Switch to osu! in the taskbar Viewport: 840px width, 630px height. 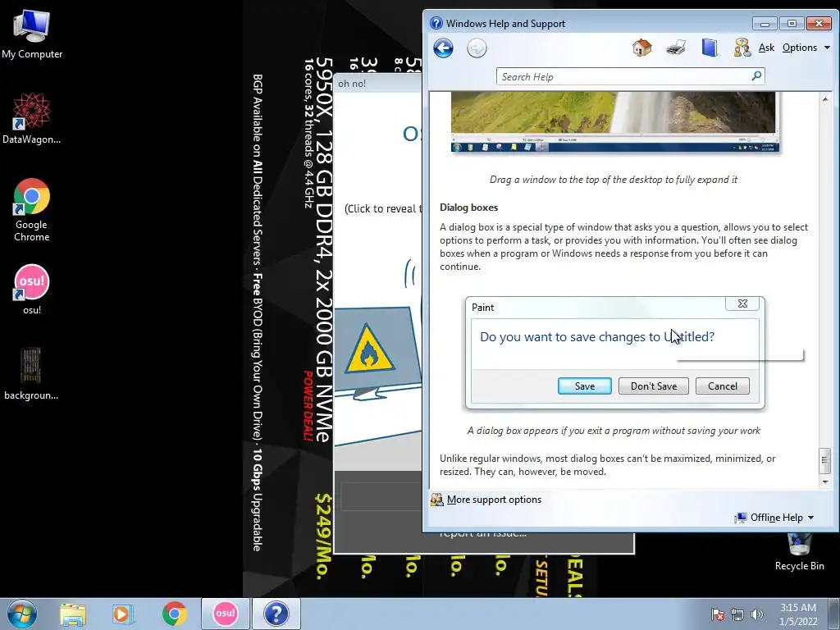click(x=226, y=614)
